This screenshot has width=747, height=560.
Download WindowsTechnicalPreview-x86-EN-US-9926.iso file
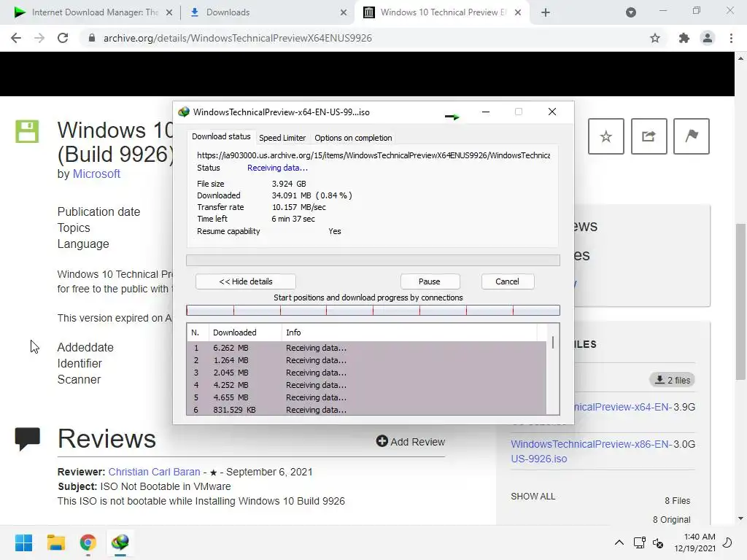591,451
